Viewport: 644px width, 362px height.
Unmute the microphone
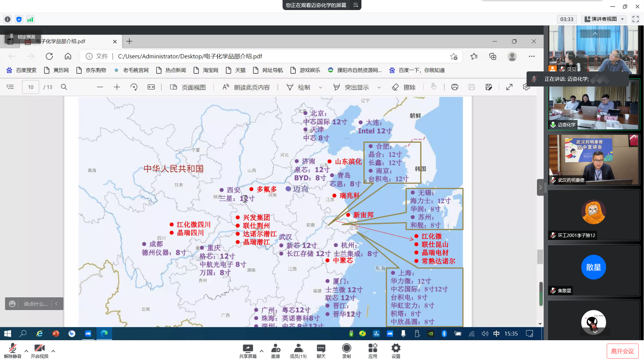point(13,351)
